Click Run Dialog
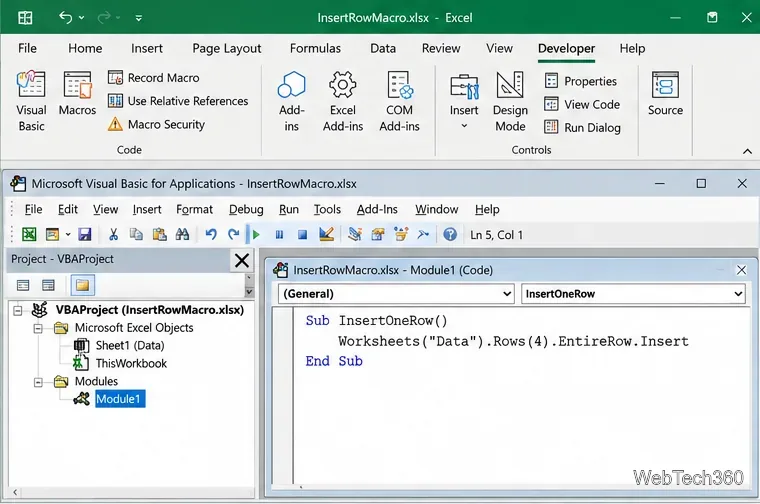Viewport: 760px width, 504px height. coord(582,127)
